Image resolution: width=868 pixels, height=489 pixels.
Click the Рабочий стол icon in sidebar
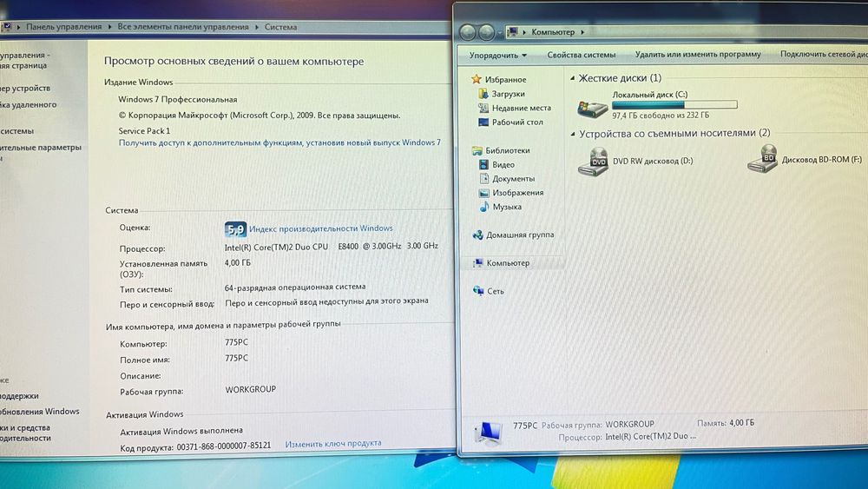(483, 122)
